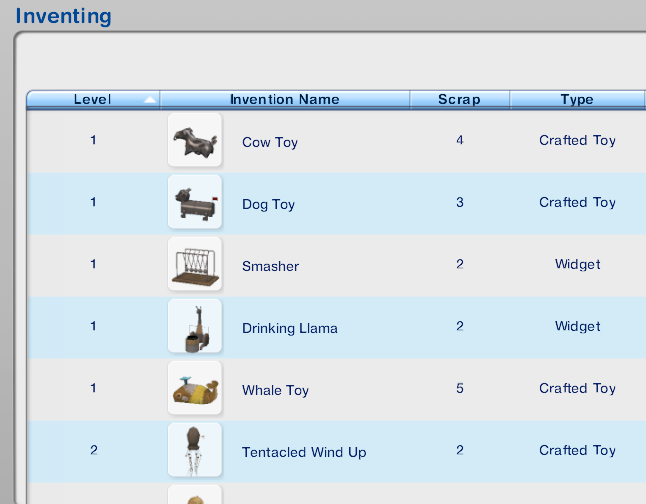Screen dimensions: 646x504
Task: Toggle the Level sort arrow
Action: click(150, 99)
